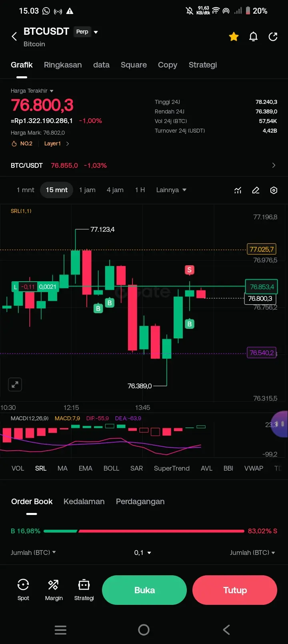Tap the Android home circle button
This screenshot has height=644, width=288.
(144, 630)
